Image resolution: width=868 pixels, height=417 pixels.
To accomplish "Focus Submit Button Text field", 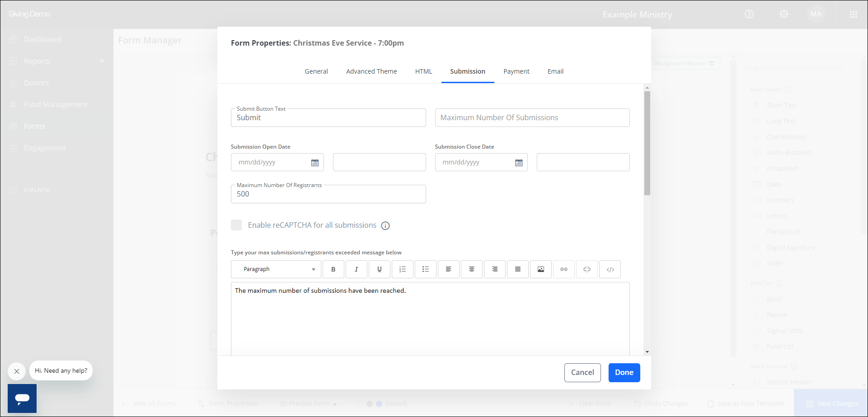I will tap(328, 117).
